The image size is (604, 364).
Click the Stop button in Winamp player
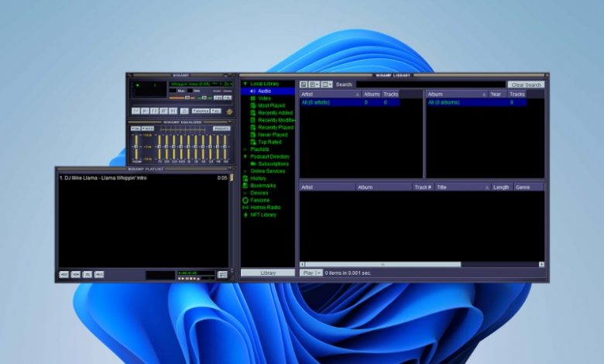(163, 111)
